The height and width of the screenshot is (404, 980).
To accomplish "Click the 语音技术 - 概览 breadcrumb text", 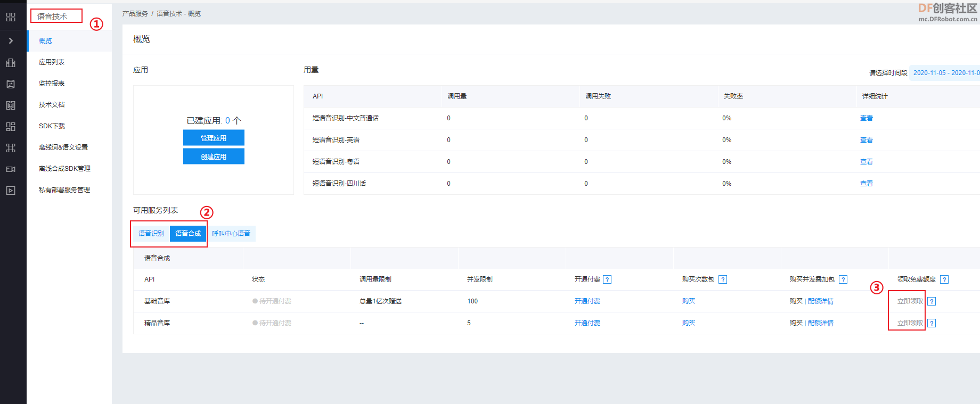I will coord(178,13).
